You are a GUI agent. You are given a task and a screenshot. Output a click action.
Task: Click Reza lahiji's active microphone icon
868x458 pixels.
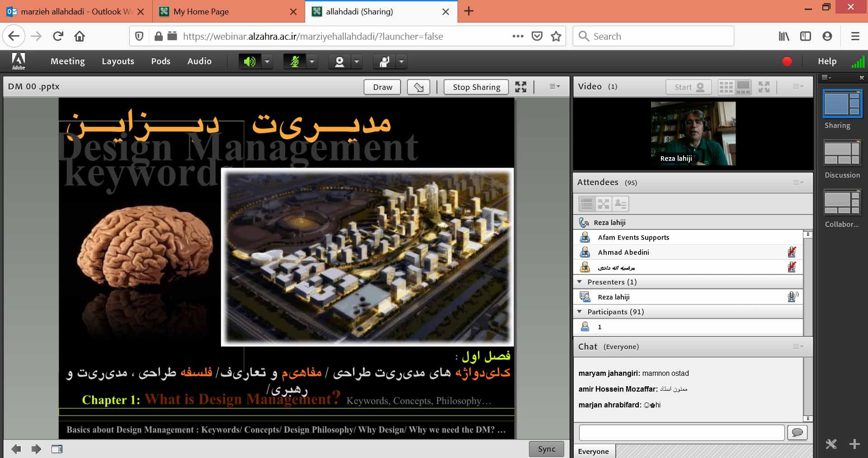tap(793, 297)
